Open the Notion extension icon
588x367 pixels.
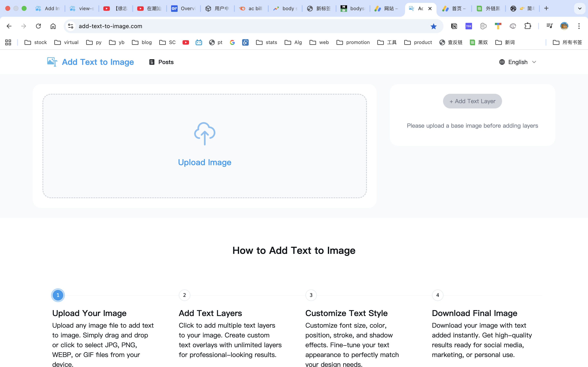coord(454,26)
